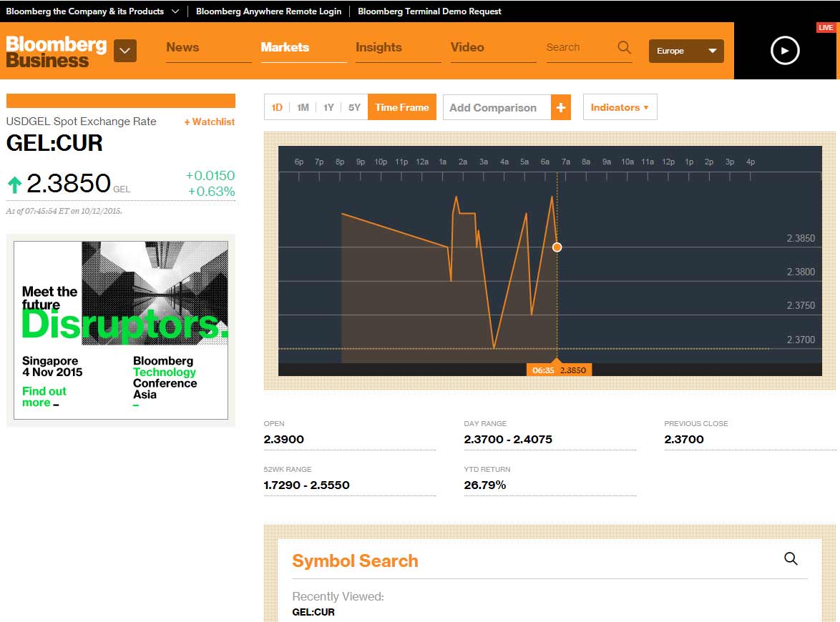Click the search magnifying glass in the navbar
The height and width of the screenshot is (622, 840).
[623, 47]
